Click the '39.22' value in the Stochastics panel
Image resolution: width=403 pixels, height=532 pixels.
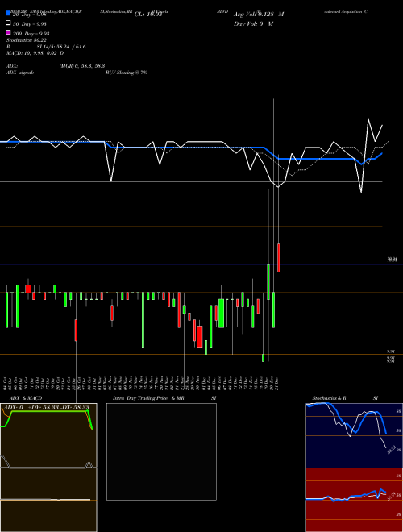391,450
